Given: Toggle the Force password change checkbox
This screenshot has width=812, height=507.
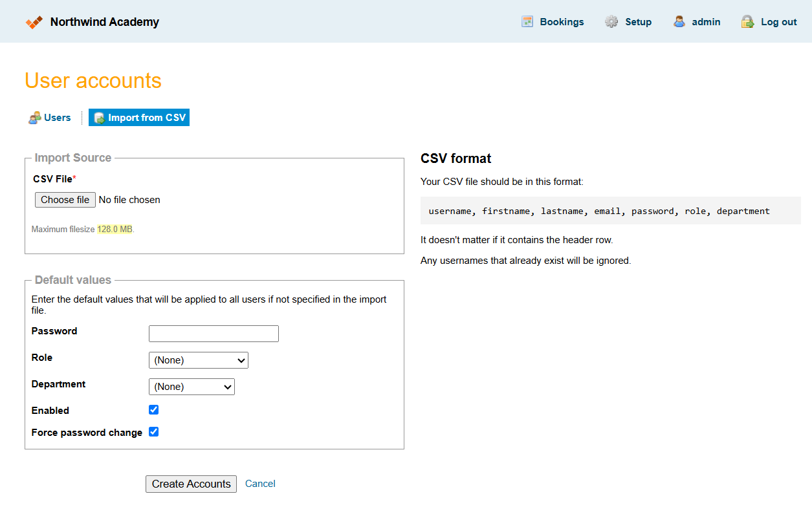Looking at the screenshot, I should tap(153, 432).
